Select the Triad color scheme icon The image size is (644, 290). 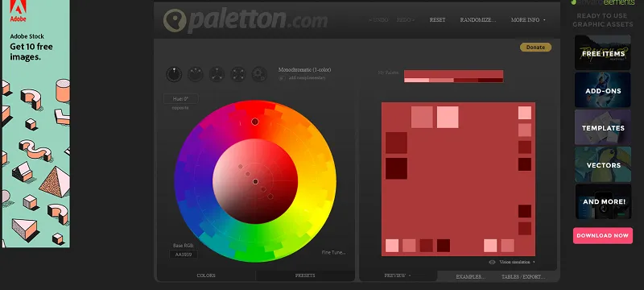coord(217,74)
